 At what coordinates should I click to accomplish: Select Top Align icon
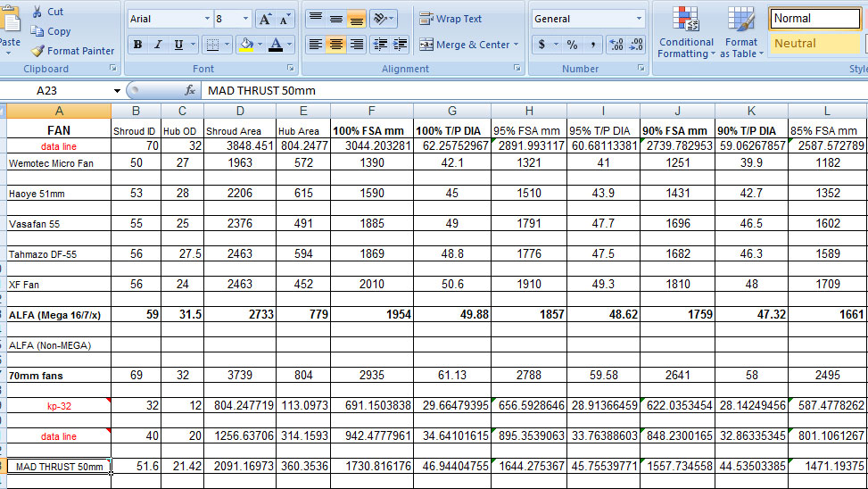coord(316,19)
